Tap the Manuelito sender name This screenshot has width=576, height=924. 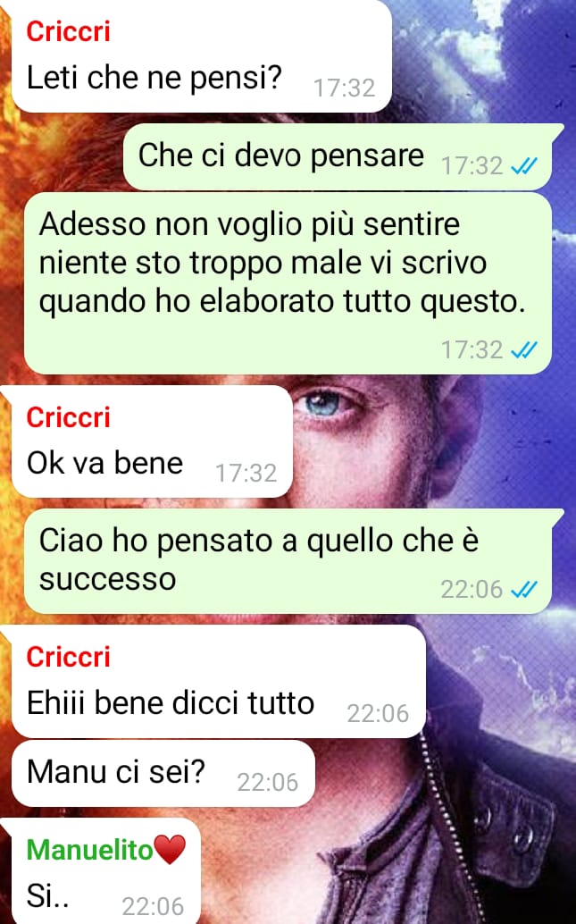point(90,849)
